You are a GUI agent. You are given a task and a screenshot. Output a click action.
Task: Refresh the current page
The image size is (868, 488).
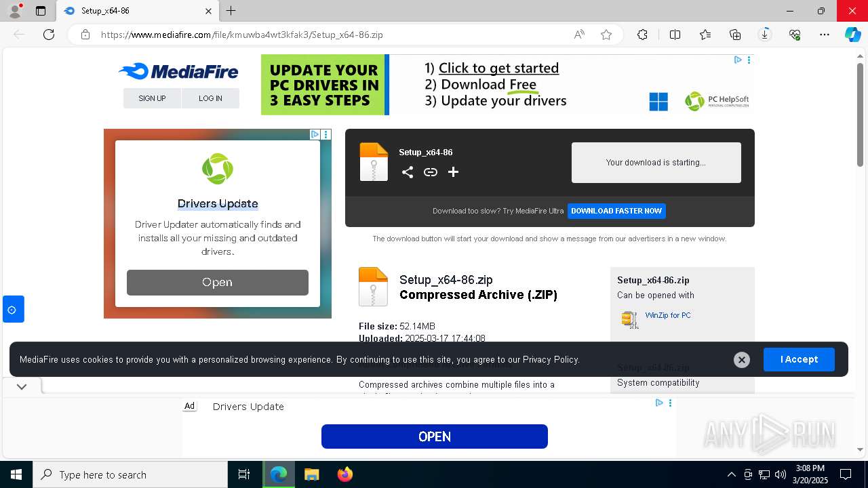click(49, 35)
